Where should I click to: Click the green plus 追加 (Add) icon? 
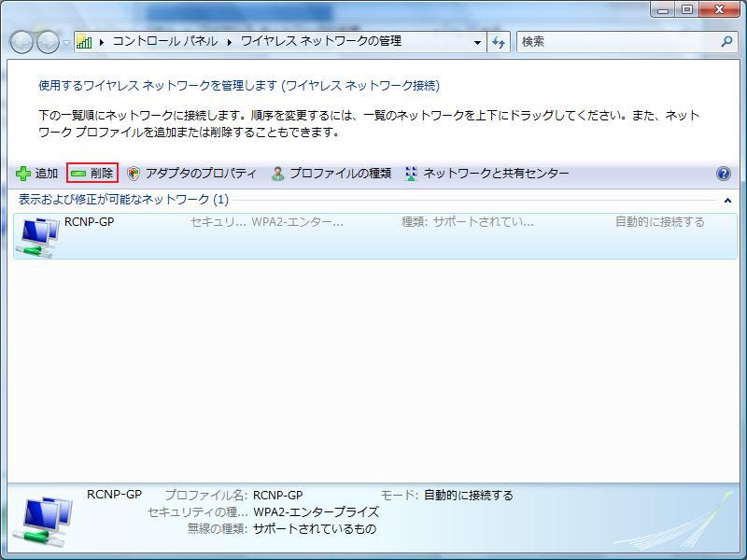coord(24,174)
